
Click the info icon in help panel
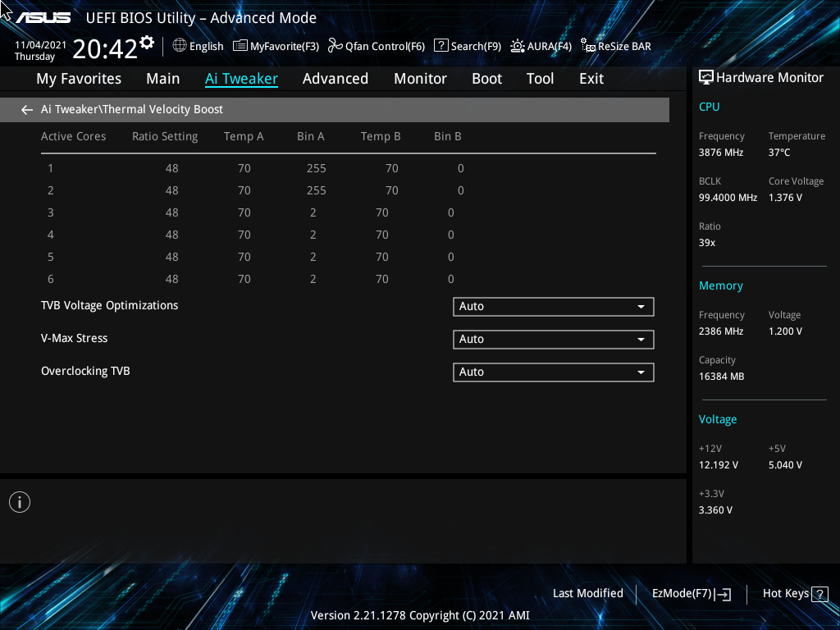(20, 502)
